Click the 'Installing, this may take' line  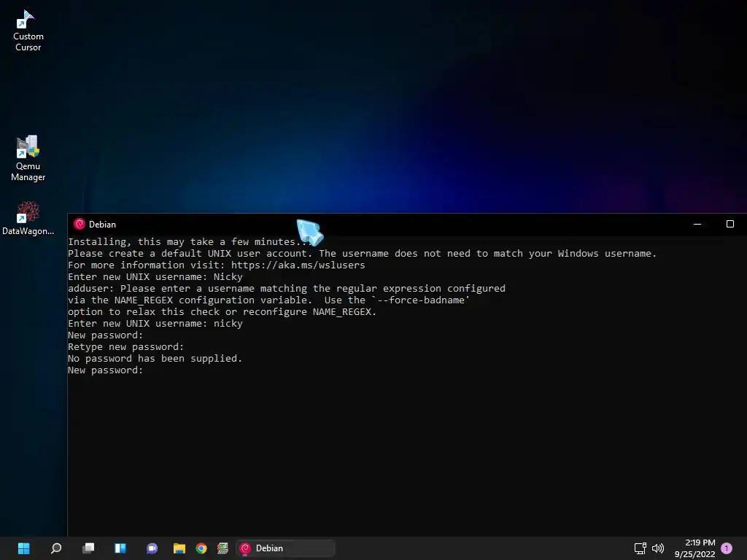tap(190, 242)
